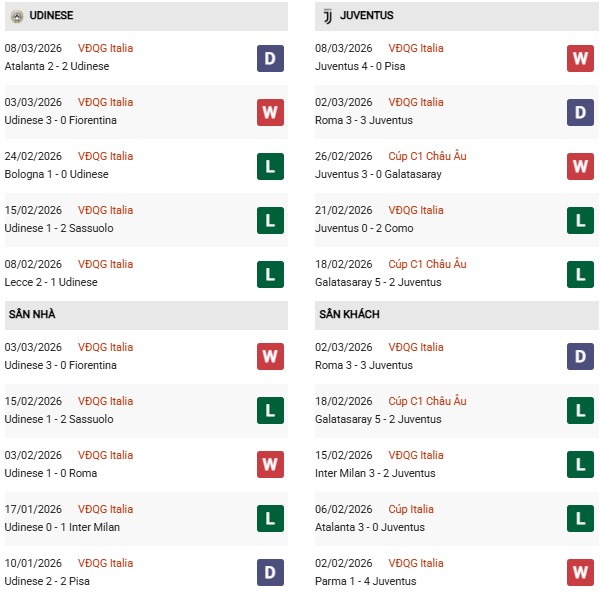Image resolution: width=600 pixels, height=594 pixels.
Task: Tap the D badge beside Udinese 2-2 Pisa
Action: 270,573
